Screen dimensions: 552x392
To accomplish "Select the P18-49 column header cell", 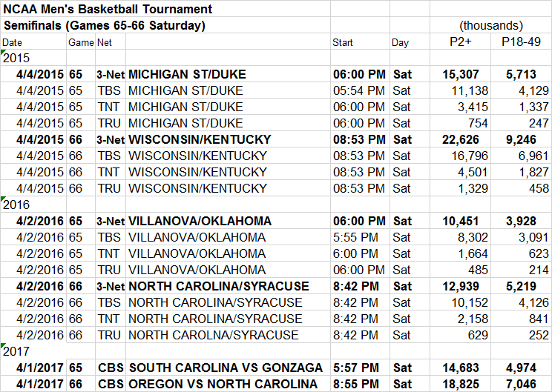I will [521, 41].
